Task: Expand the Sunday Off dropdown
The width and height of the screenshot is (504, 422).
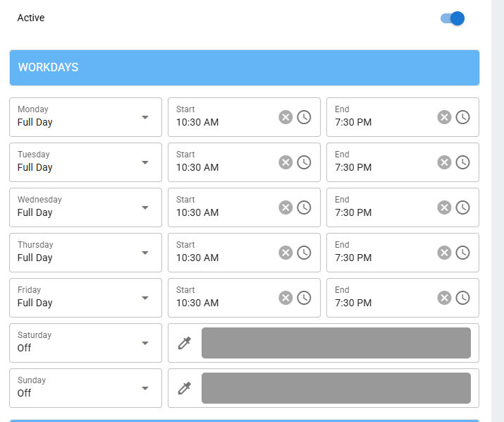Action: click(x=85, y=388)
